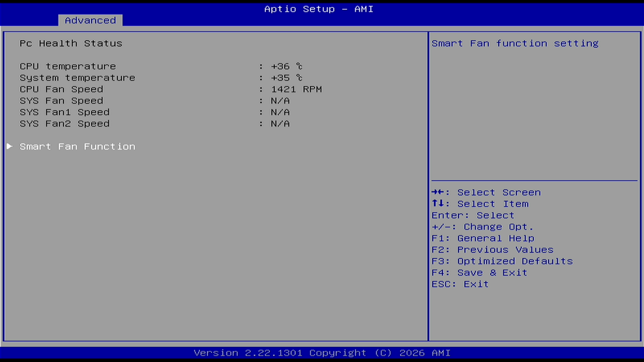Click the +35 system temperature value
Screen dimensions: 644x362
[x=287, y=78]
